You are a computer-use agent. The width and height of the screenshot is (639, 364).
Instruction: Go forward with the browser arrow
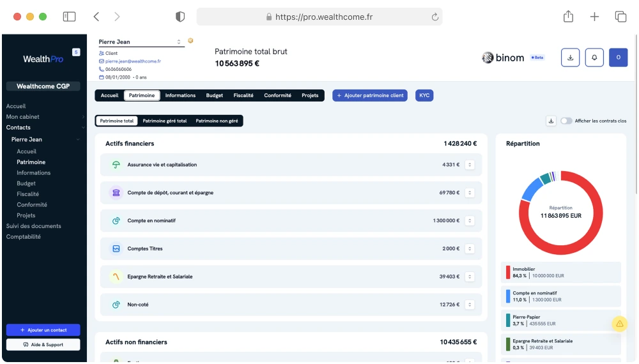117,17
